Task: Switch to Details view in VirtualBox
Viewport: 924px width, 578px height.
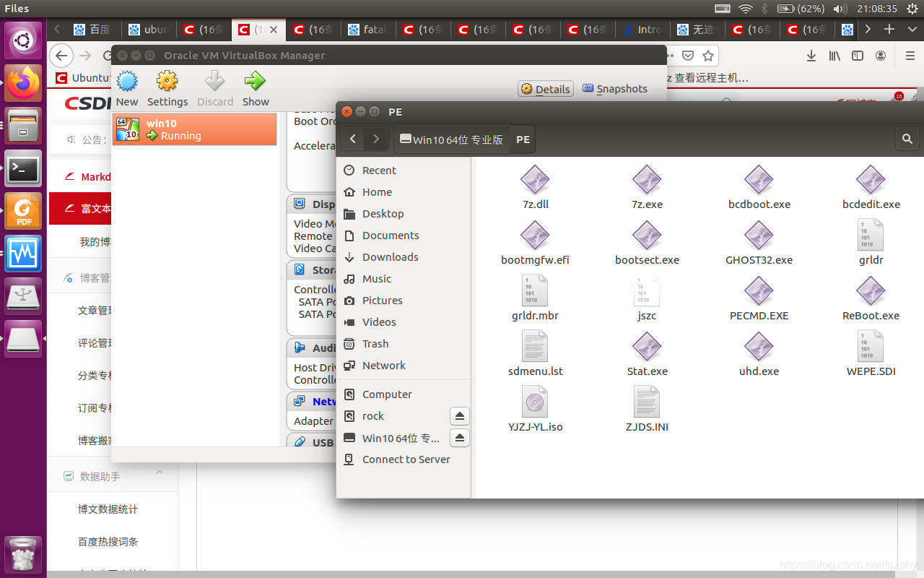Action: pos(546,89)
